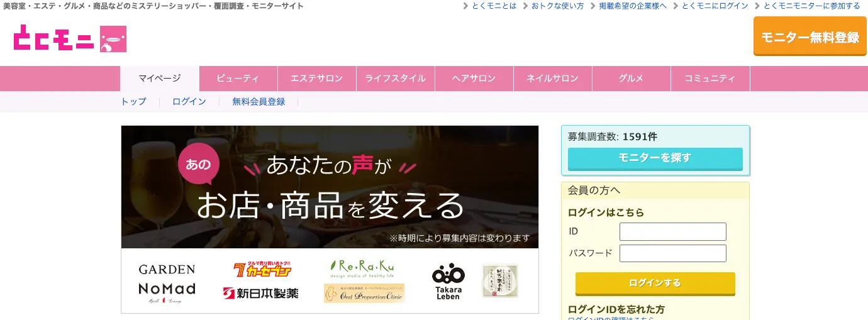868x320 pixels.
Task: Click the モニター無料登録 button
Action: pyautogui.click(x=810, y=37)
